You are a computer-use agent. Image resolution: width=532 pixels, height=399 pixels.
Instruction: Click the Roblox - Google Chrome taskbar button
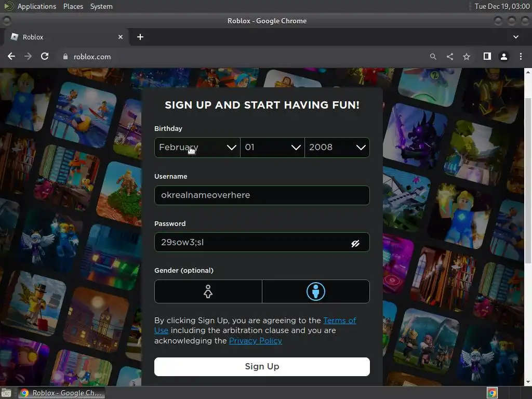tap(61, 393)
